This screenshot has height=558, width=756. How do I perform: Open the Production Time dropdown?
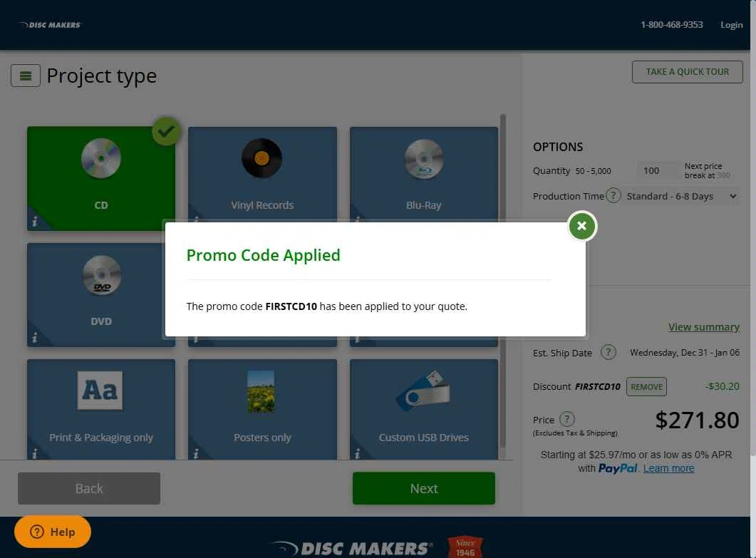tap(682, 196)
